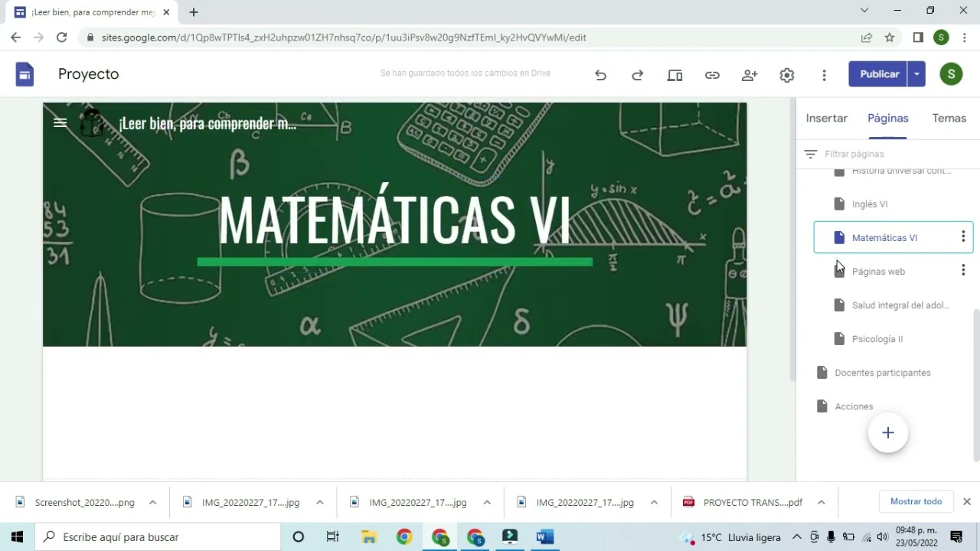The height and width of the screenshot is (551, 980).
Task: Switch to the Páginas tab
Action: tap(887, 118)
